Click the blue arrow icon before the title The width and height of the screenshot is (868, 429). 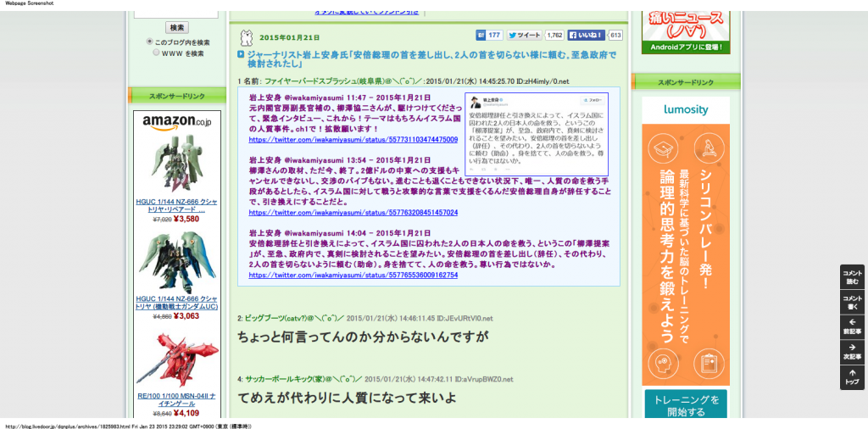click(241, 54)
